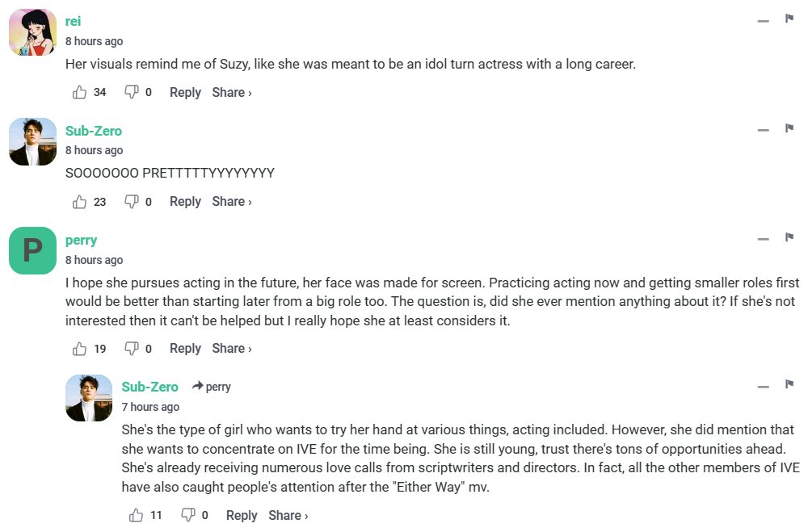
Task: Open rei's profile via username
Action: pos(74,22)
